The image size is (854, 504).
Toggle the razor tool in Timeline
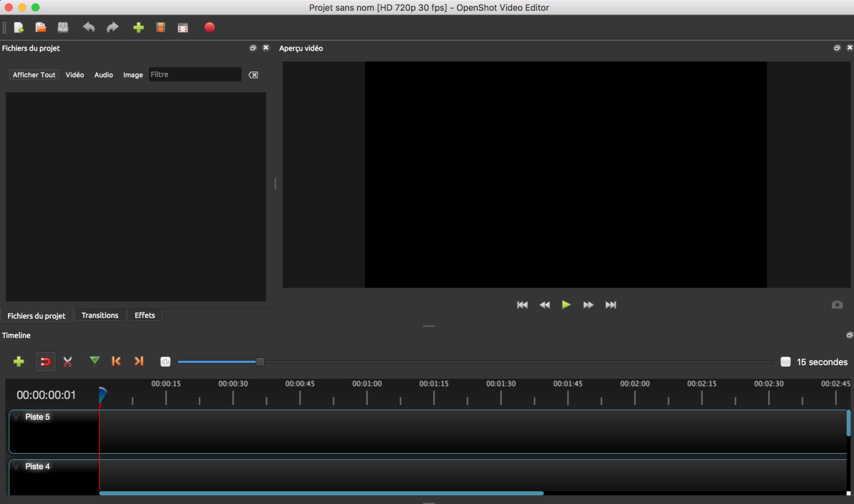coord(67,362)
